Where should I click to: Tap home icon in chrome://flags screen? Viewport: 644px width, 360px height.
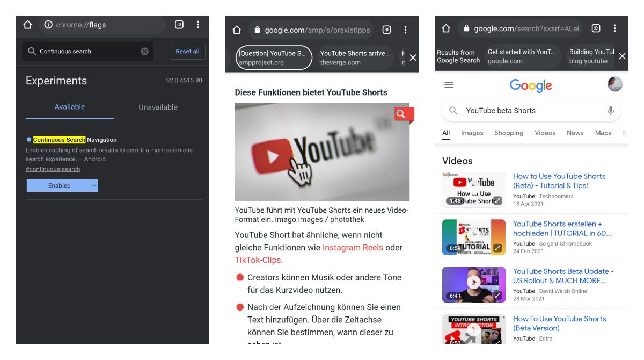(x=28, y=25)
